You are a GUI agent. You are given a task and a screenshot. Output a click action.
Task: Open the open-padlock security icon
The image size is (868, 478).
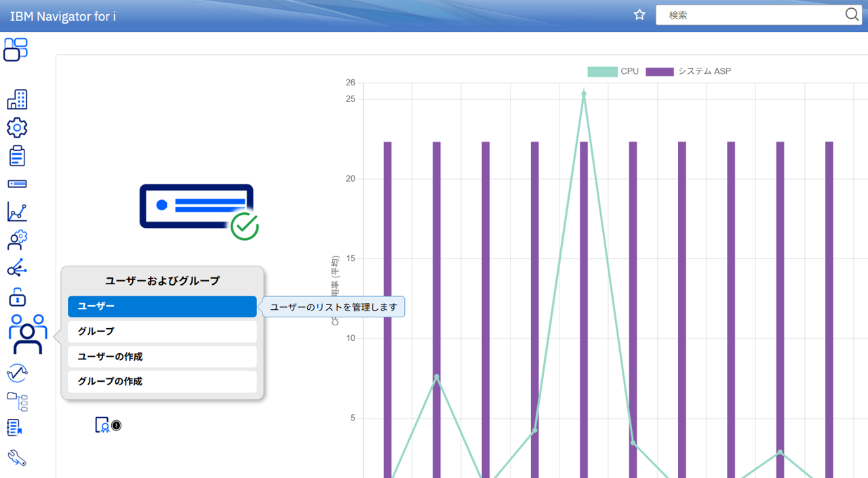tap(17, 297)
